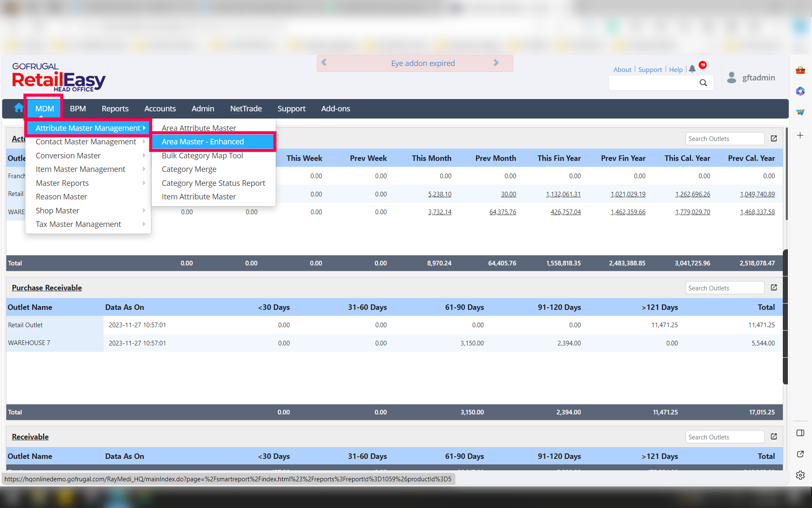
Task: Open the Reports menu
Action: coord(115,109)
